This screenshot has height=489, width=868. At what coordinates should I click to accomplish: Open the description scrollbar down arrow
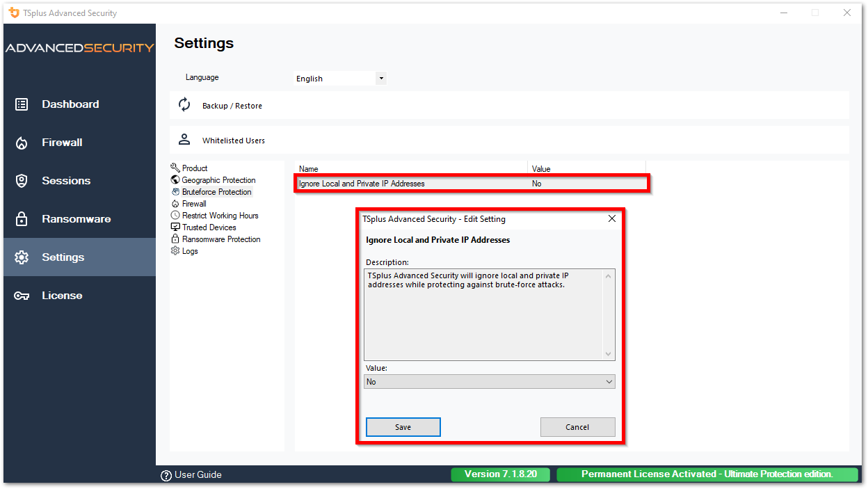(x=609, y=353)
